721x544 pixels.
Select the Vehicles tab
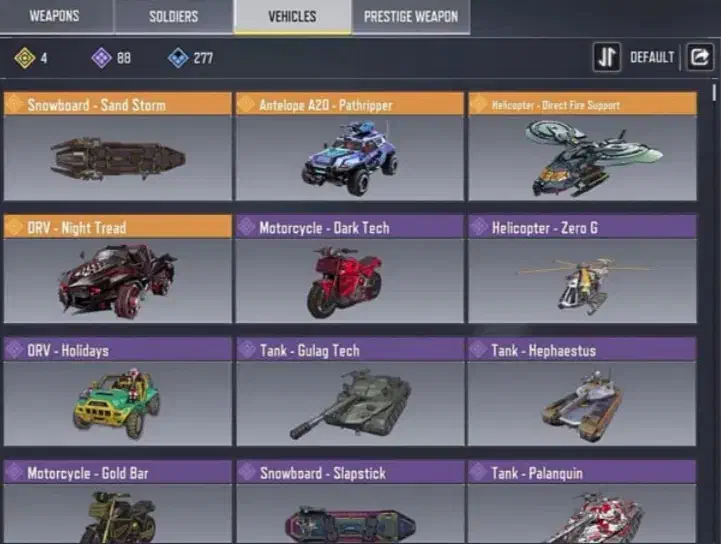pos(292,17)
